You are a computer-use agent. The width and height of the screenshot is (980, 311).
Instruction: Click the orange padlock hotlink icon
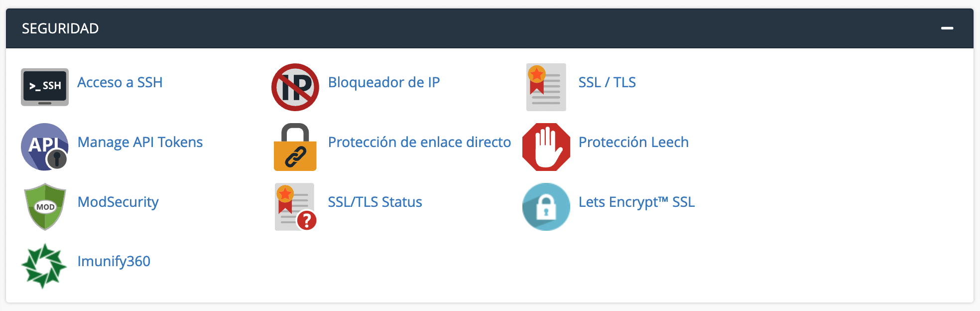[295, 147]
